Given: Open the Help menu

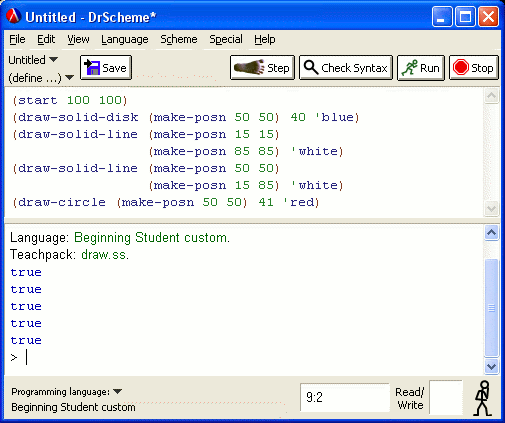Looking at the screenshot, I should coord(265,39).
